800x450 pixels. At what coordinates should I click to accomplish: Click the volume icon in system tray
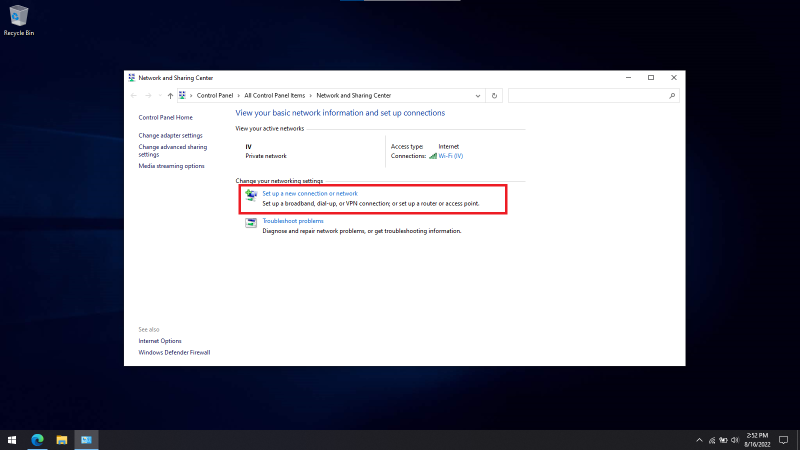coord(736,440)
